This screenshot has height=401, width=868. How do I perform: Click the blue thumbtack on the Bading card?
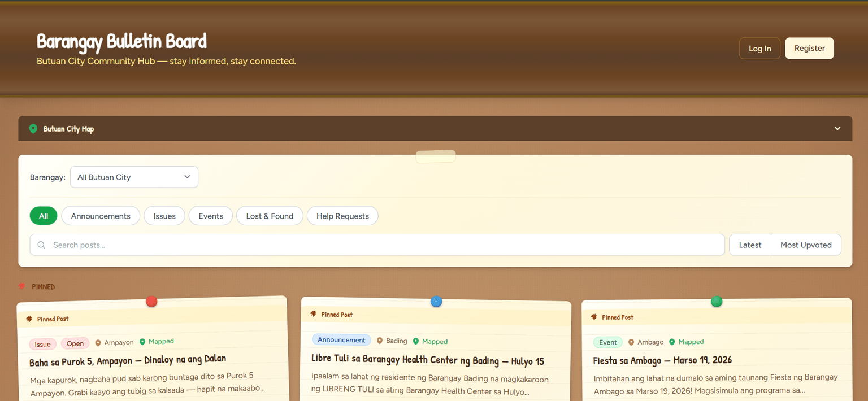436,302
